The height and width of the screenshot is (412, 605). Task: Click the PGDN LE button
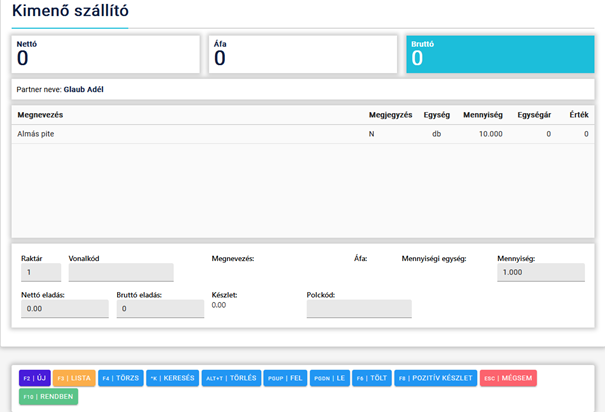click(329, 378)
